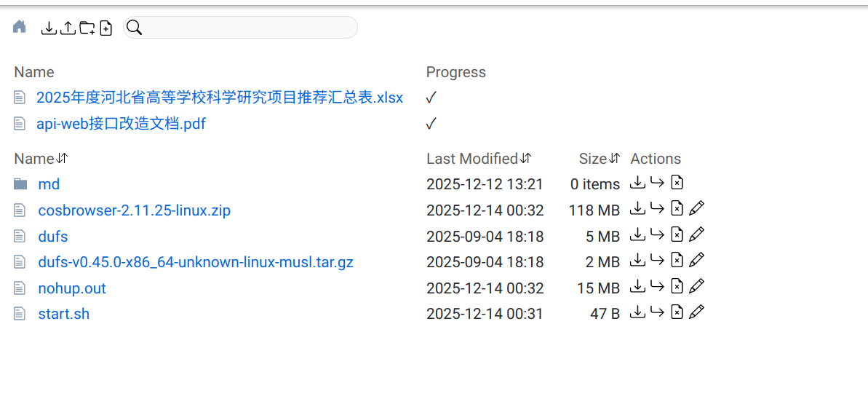This screenshot has height=399, width=868.
Task: Create a new folder from toolbar
Action: [x=87, y=28]
